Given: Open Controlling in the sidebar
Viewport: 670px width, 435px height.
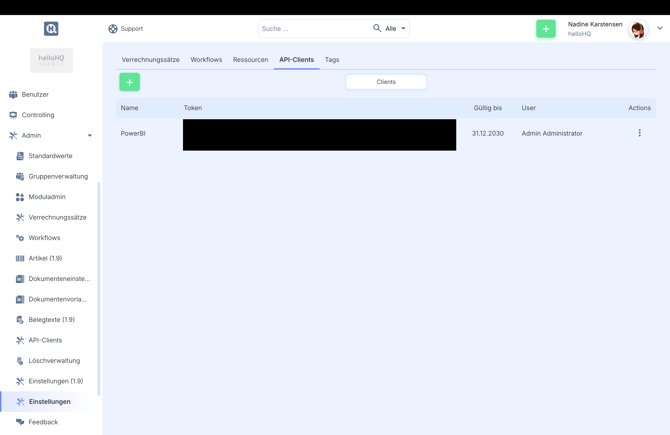Looking at the screenshot, I should point(38,115).
